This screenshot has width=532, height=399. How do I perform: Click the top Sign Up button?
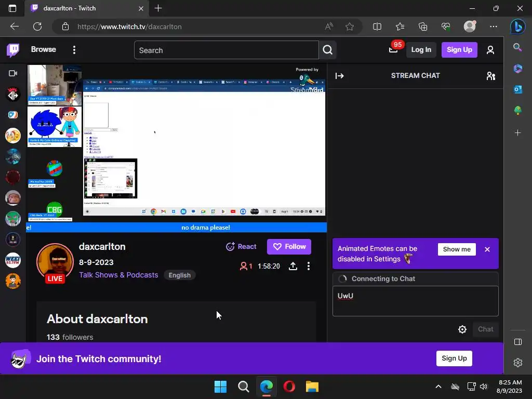click(459, 50)
